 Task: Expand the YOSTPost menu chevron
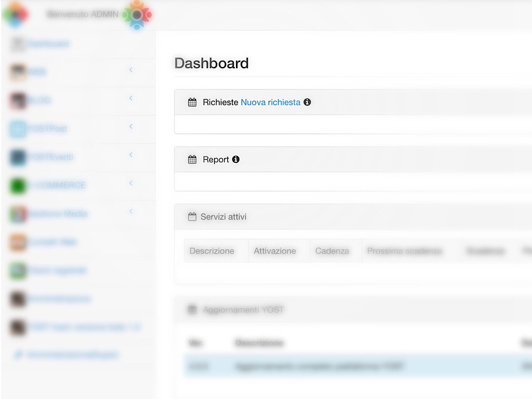(x=131, y=127)
